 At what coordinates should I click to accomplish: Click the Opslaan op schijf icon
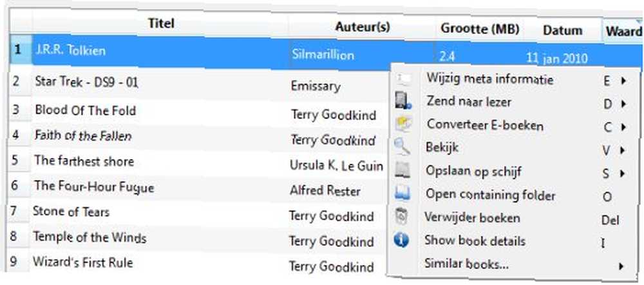(402, 171)
